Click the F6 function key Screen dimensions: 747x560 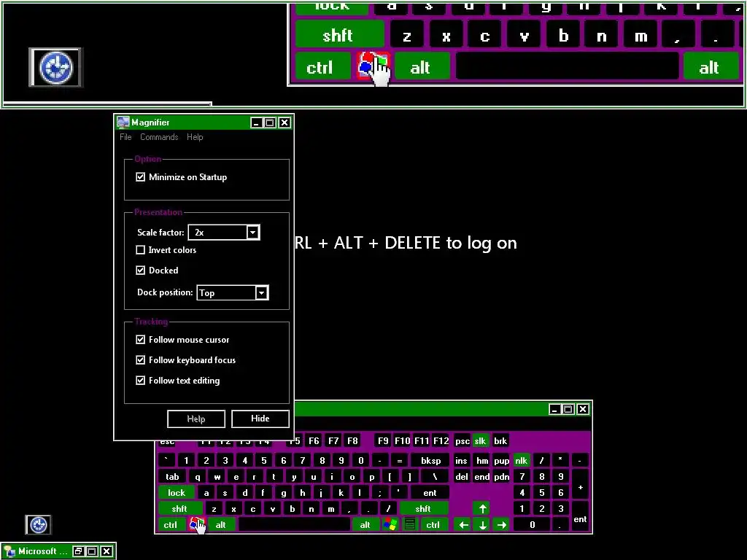[314, 440]
